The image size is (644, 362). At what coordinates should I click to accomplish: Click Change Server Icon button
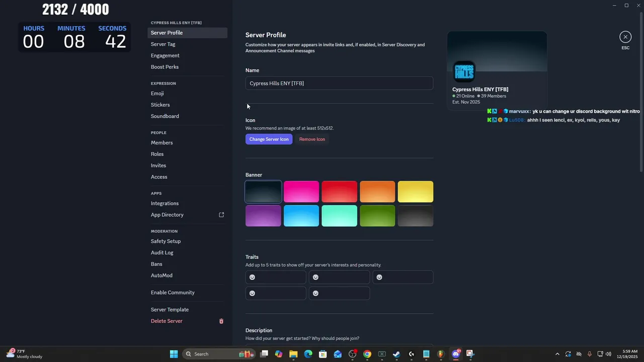[269, 139]
